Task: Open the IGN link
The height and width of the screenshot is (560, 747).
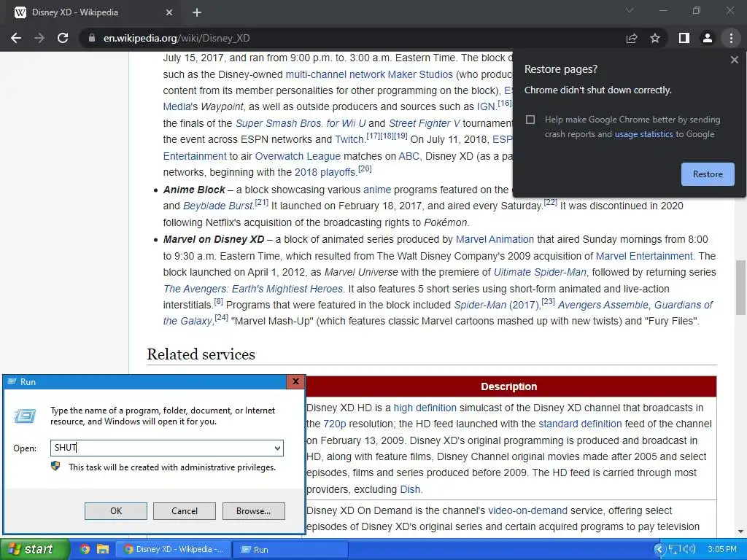Action: (486, 106)
